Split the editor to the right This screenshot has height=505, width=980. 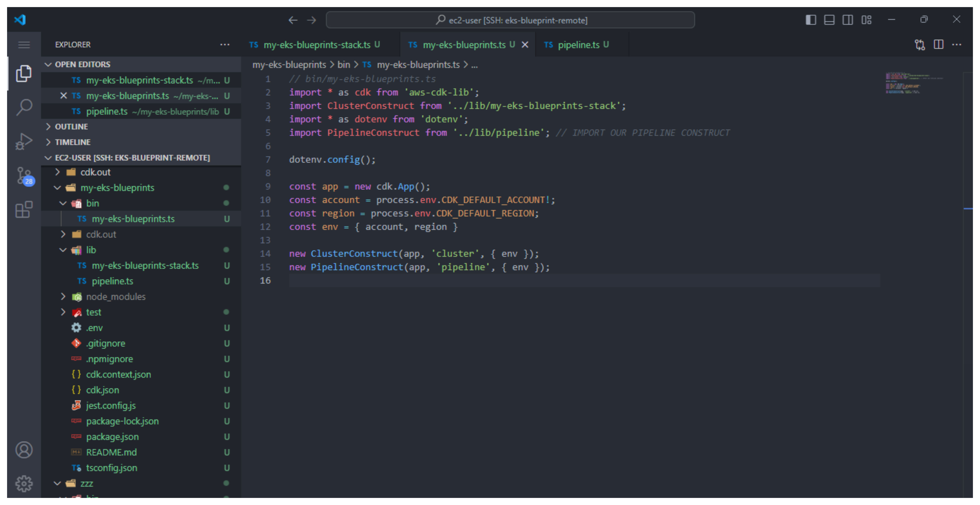938,45
